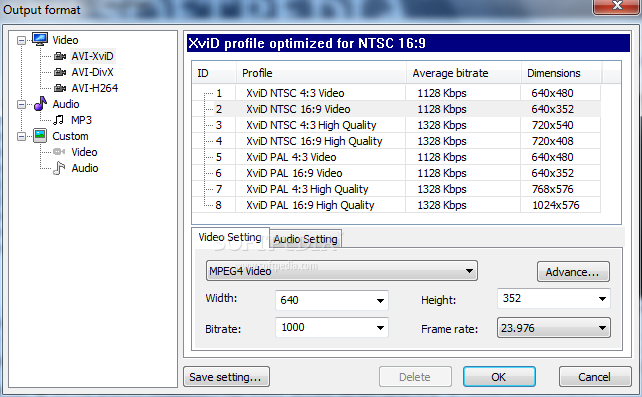This screenshot has height=397, width=642.
Task: Select the Custom category label
Action: coord(70,136)
